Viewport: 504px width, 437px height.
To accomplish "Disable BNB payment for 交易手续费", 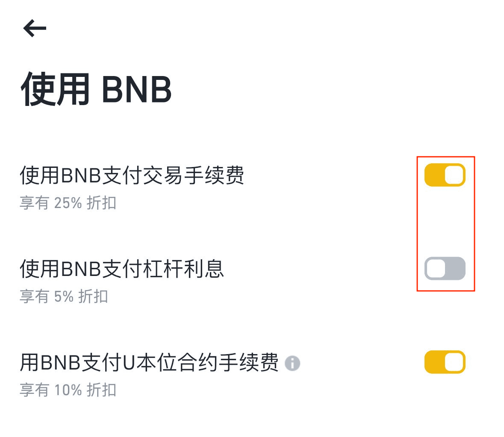I will (445, 175).
